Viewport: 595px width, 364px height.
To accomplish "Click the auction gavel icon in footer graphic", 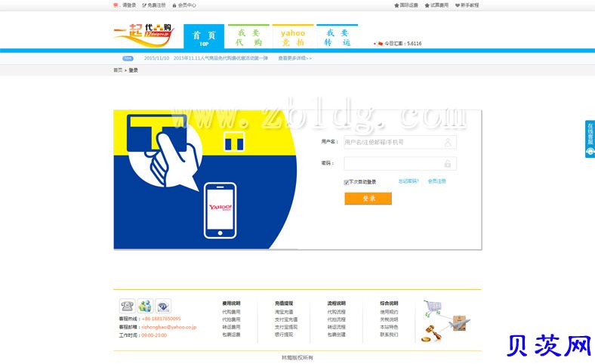I will (x=432, y=334).
